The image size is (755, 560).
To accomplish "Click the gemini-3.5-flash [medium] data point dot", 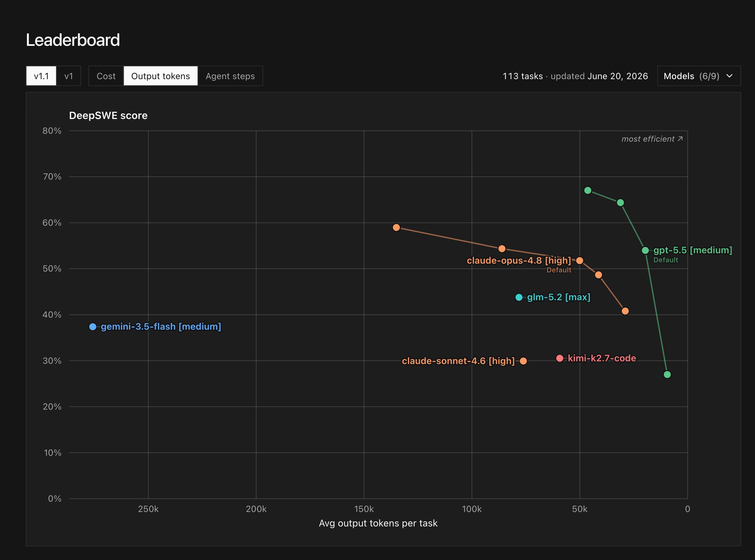I will (x=93, y=327).
